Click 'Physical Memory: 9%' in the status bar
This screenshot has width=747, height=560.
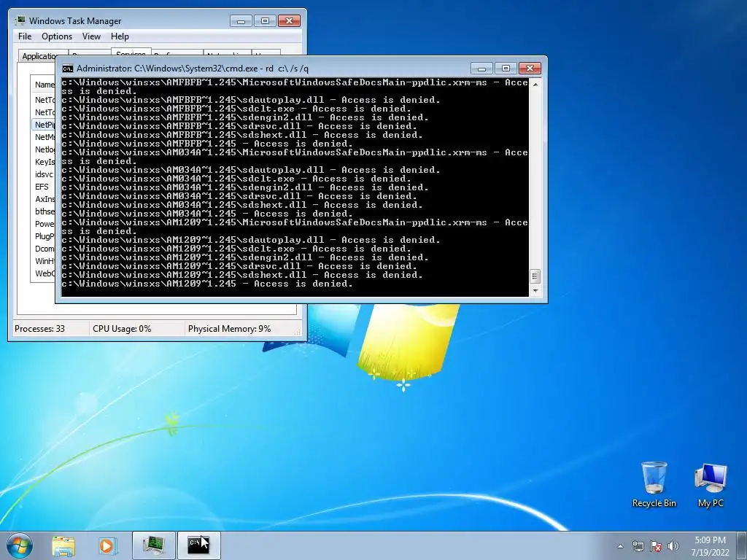[229, 329]
